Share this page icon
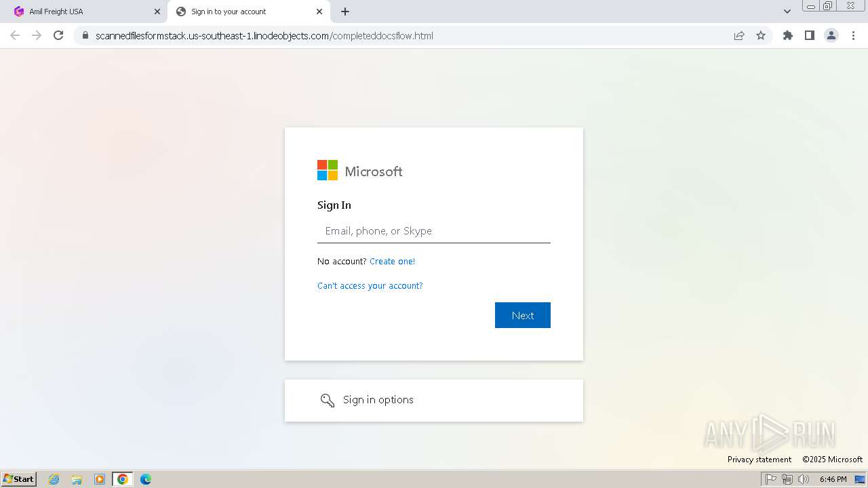The height and width of the screenshot is (488, 868). point(739,35)
